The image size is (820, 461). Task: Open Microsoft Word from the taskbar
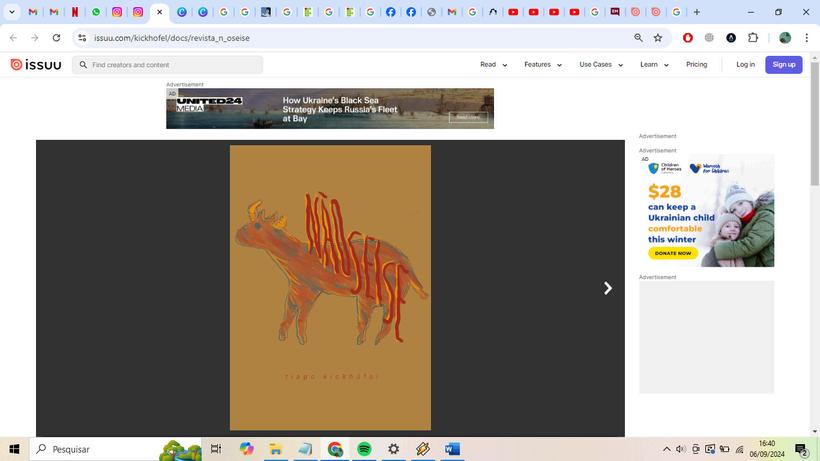click(x=452, y=449)
